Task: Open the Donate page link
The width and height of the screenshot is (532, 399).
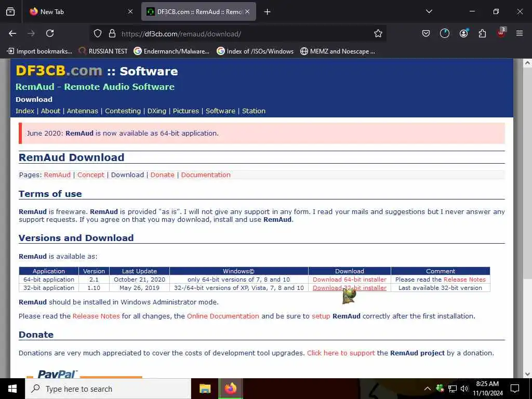Action: (x=163, y=175)
